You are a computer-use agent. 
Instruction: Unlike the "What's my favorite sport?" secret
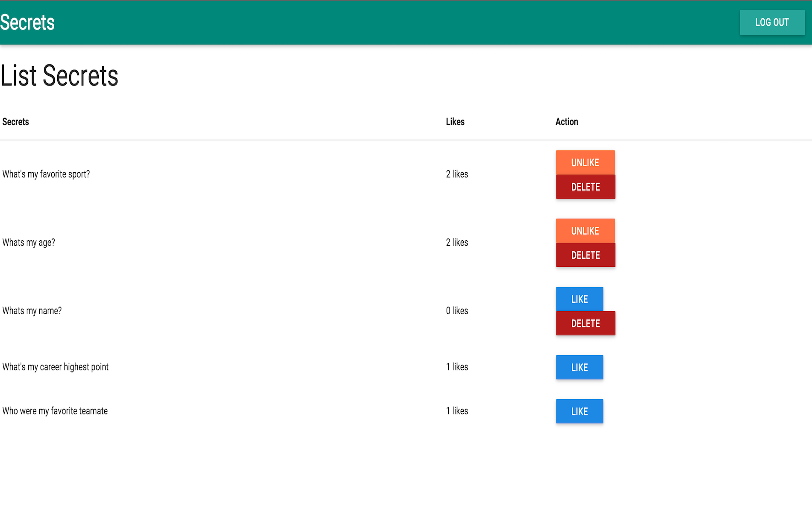coord(585,162)
